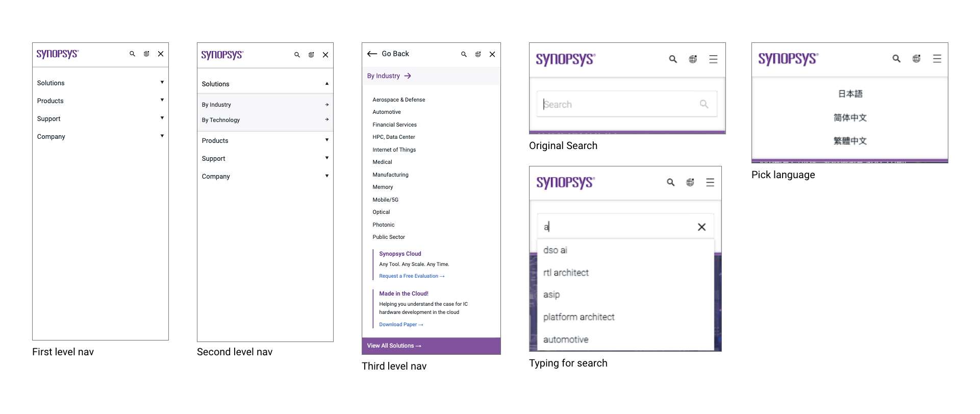
Task: Select Aerospace & Defense
Action: pos(399,100)
